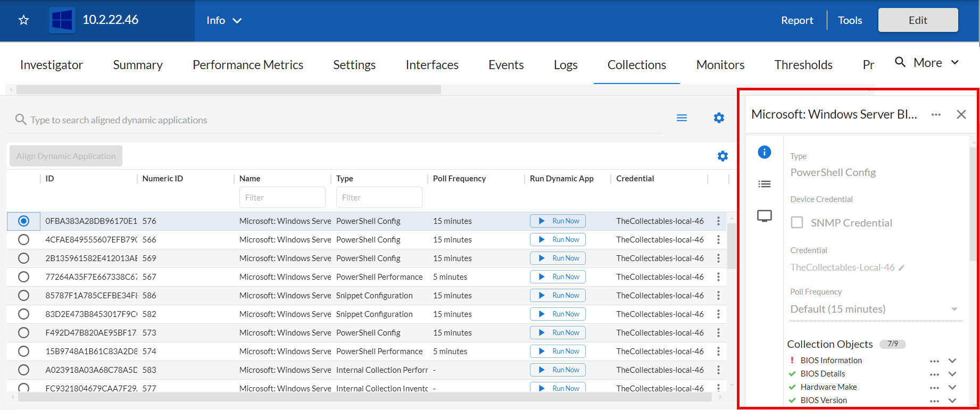Open the list view icon in side panel
Screen dimensions: 980x410
(764, 184)
